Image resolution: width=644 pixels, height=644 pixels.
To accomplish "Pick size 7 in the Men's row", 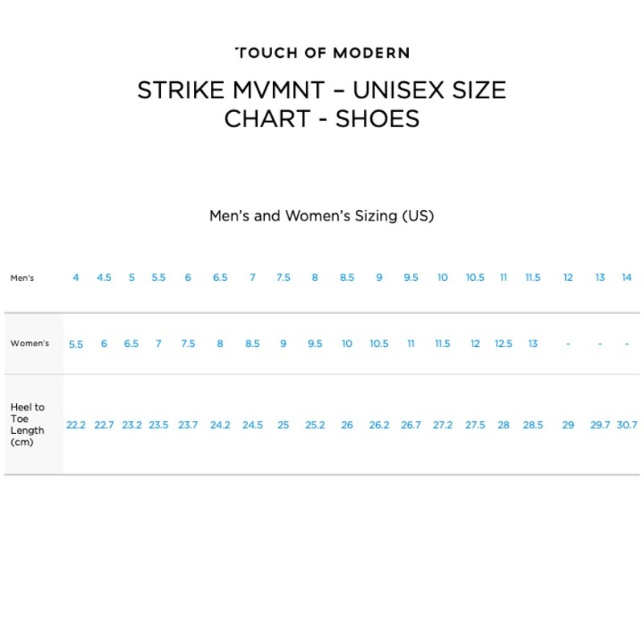I will click(252, 278).
